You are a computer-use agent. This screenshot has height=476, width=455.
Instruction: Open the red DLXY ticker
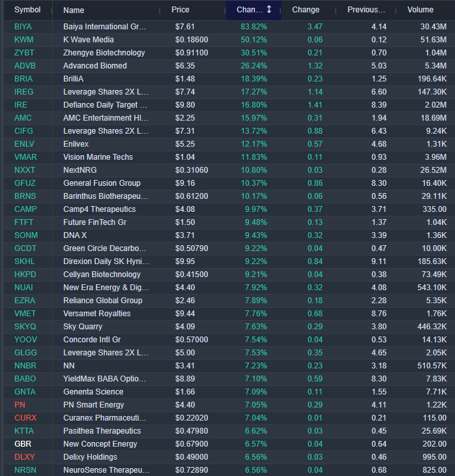[x=25, y=458]
